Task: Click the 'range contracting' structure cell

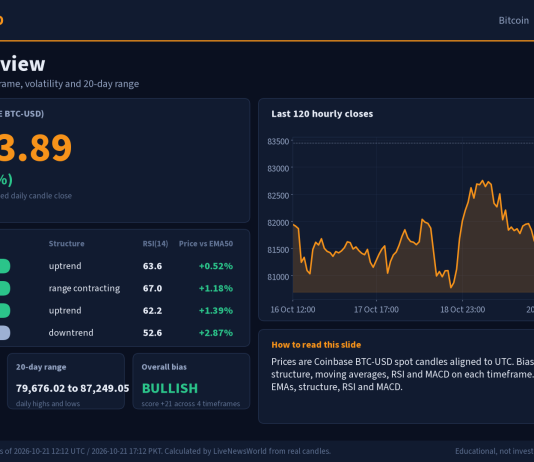Action: (x=84, y=288)
